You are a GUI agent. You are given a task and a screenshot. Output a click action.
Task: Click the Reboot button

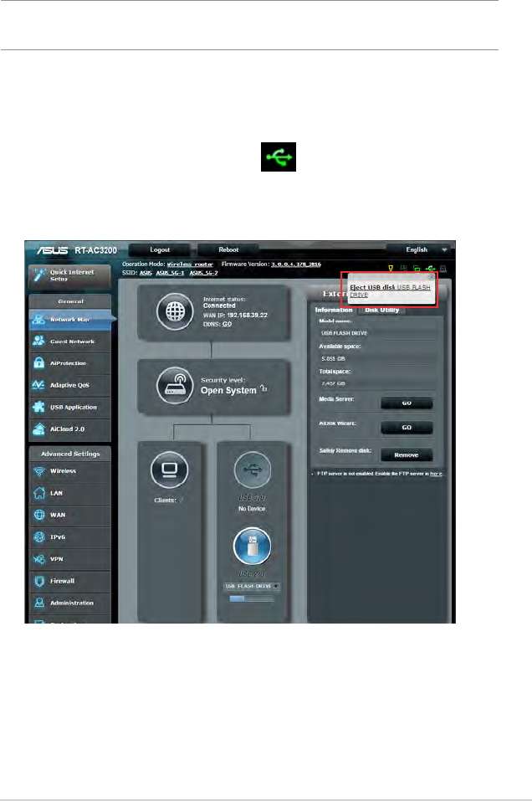click(x=228, y=249)
